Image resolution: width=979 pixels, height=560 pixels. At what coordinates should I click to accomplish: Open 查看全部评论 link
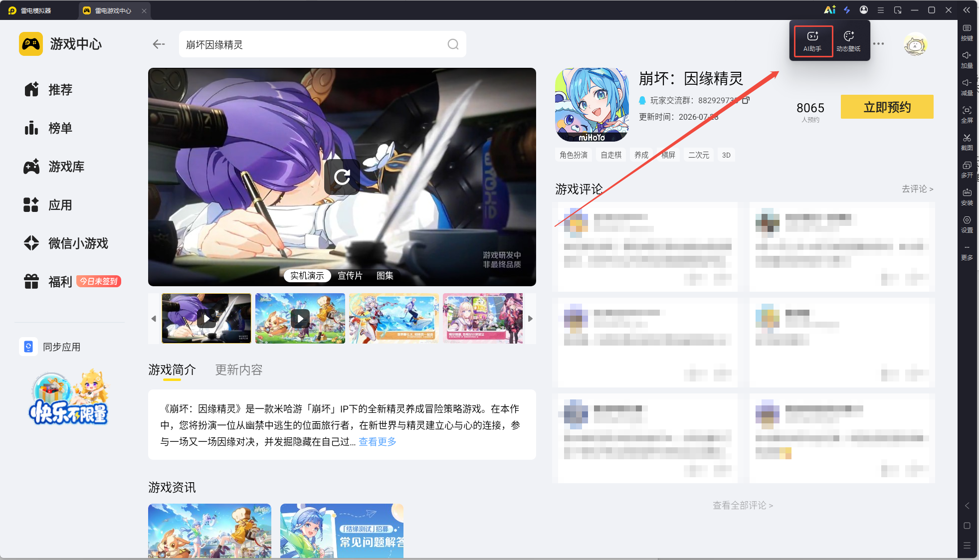[x=743, y=505]
